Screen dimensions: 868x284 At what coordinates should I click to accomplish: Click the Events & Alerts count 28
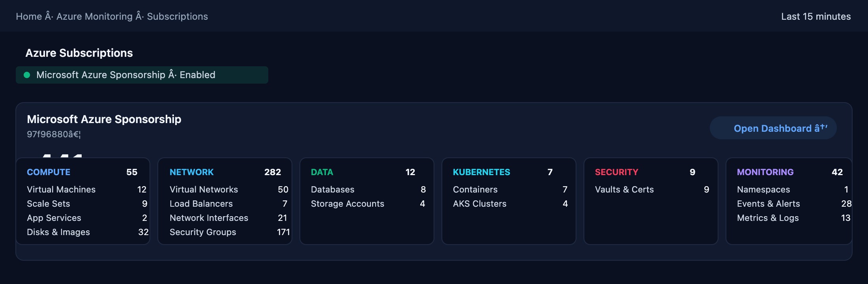(846, 204)
